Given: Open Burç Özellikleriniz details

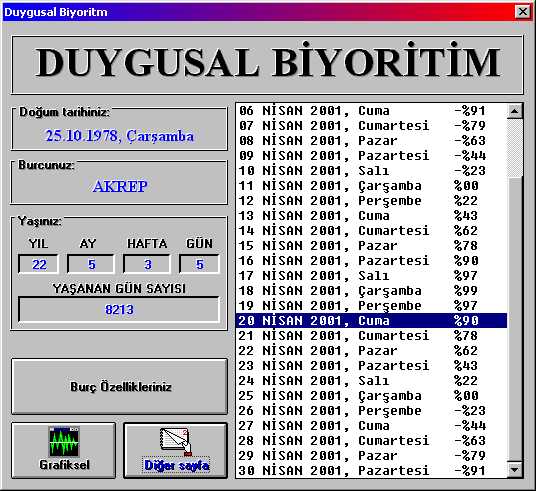Looking at the screenshot, I should click(x=119, y=386).
